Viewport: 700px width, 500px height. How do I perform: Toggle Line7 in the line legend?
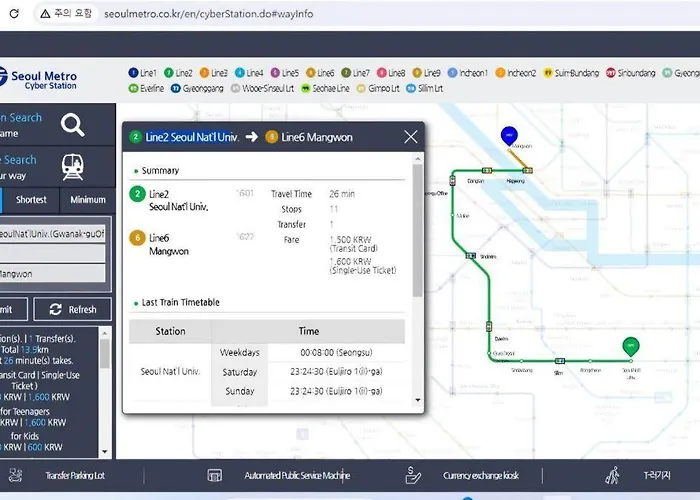coord(355,73)
